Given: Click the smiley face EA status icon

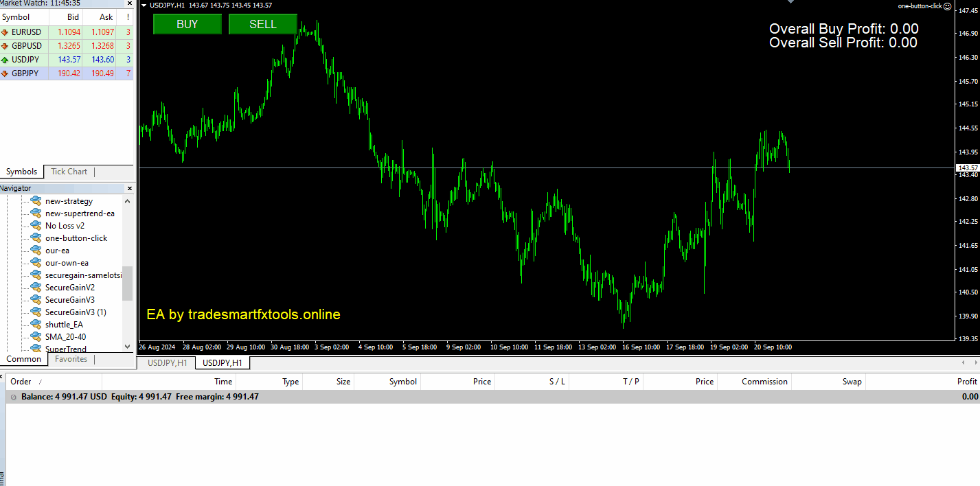Looking at the screenshot, I should click(948, 6).
